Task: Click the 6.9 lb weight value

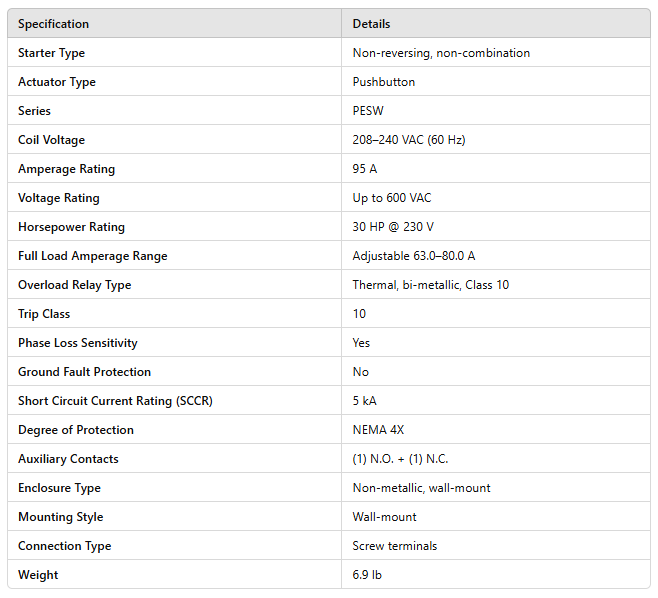Action: pyautogui.click(x=367, y=575)
